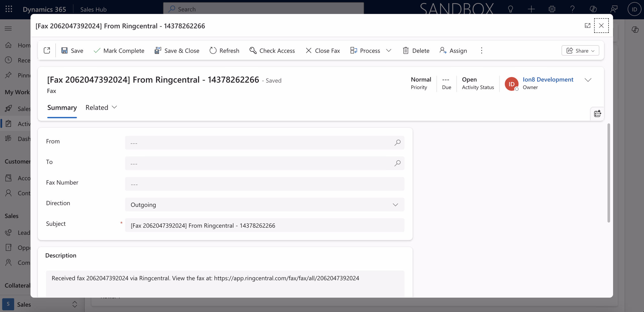Switch to the Summary tab
The image size is (644, 312).
coord(62,108)
